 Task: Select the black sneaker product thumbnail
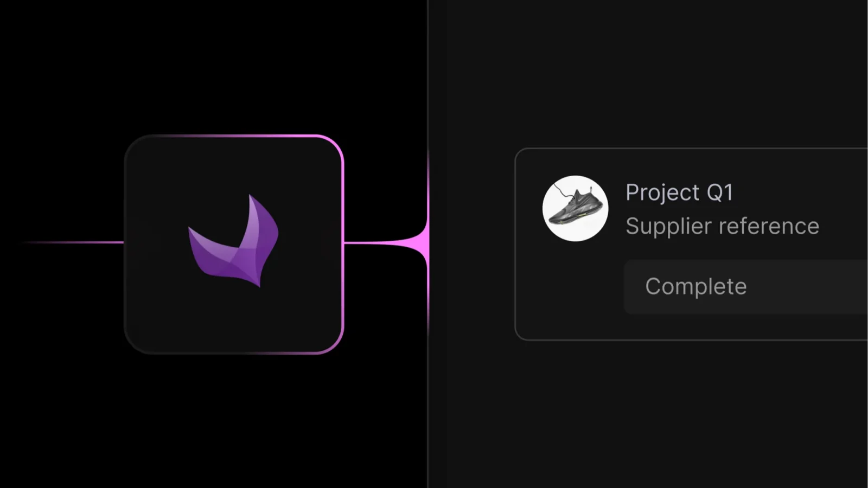click(x=575, y=208)
